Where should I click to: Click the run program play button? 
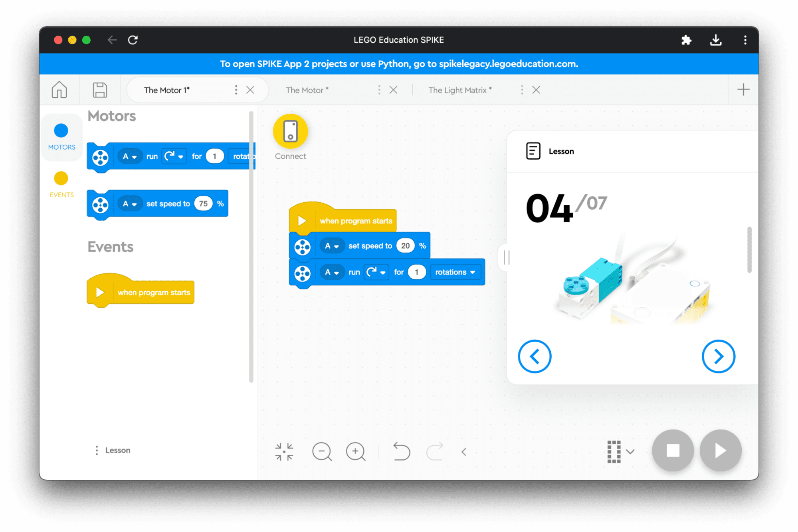pos(720,450)
